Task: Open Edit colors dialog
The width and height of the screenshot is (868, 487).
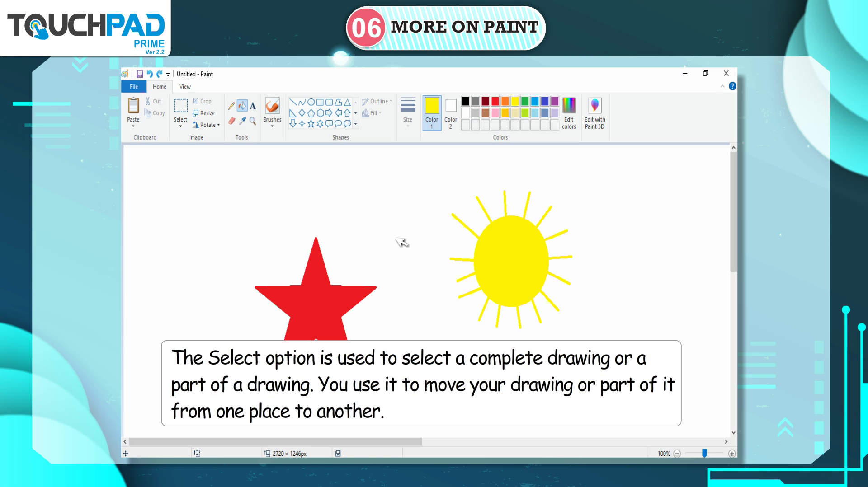Action: tap(569, 113)
